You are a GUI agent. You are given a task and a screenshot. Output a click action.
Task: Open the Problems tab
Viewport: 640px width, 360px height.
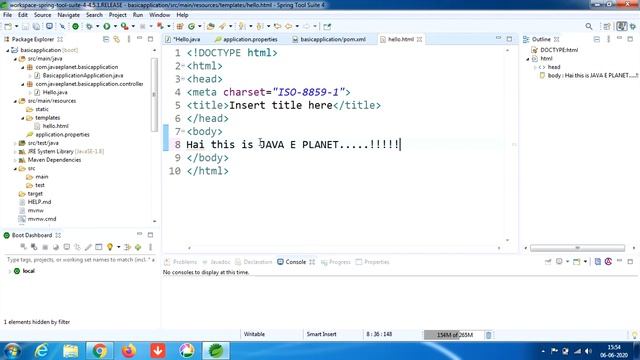click(x=181, y=262)
